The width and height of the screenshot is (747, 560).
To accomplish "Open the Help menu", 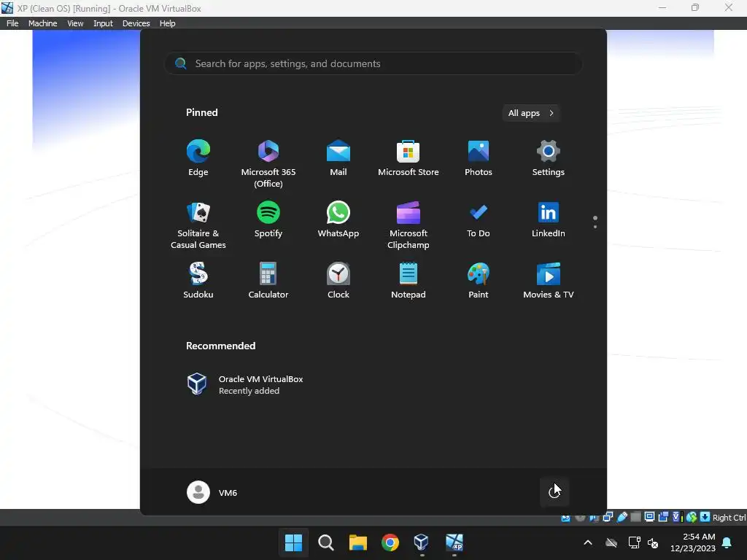I will [x=167, y=23].
